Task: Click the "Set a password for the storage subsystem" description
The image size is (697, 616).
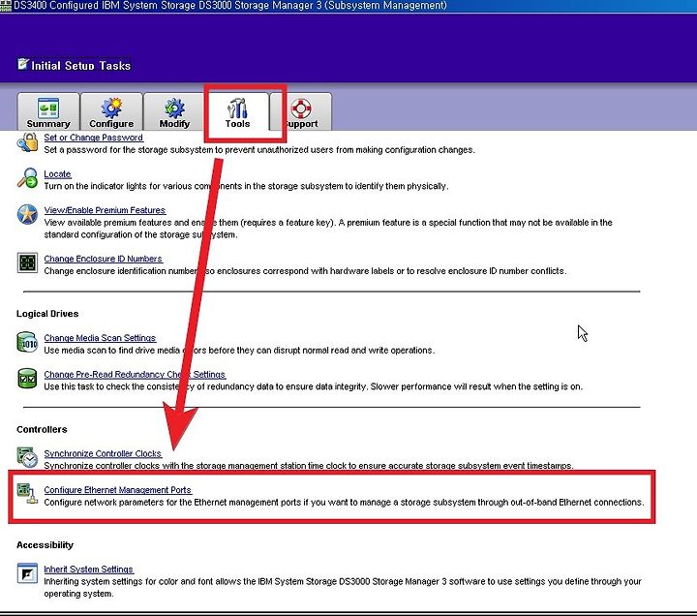Action: point(259,150)
